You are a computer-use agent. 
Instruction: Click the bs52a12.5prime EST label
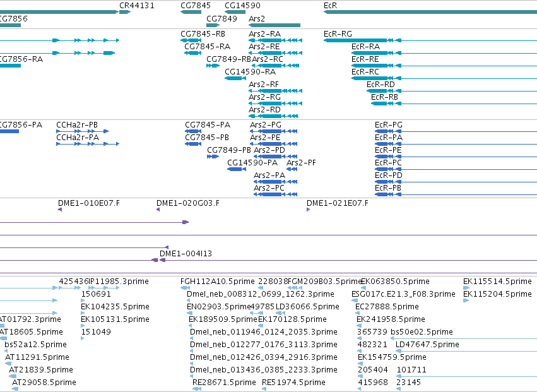click(x=35, y=345)
